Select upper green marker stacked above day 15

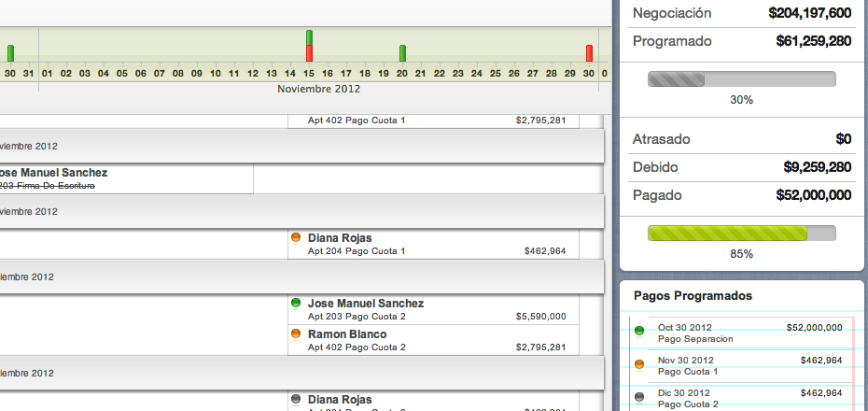click(x=309, y=37)
